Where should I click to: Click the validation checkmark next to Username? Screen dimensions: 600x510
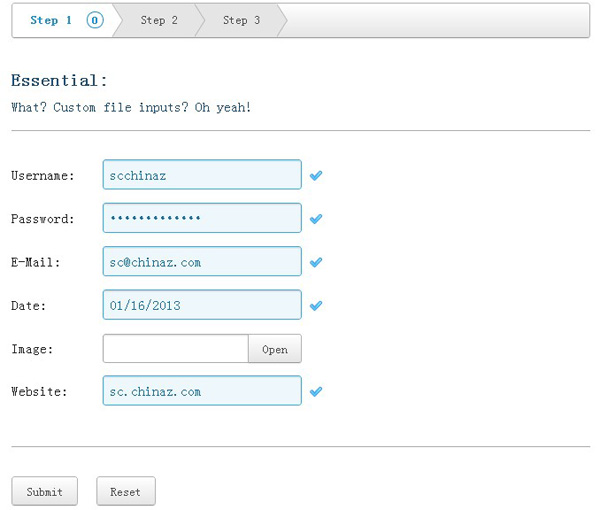(316, 176)
